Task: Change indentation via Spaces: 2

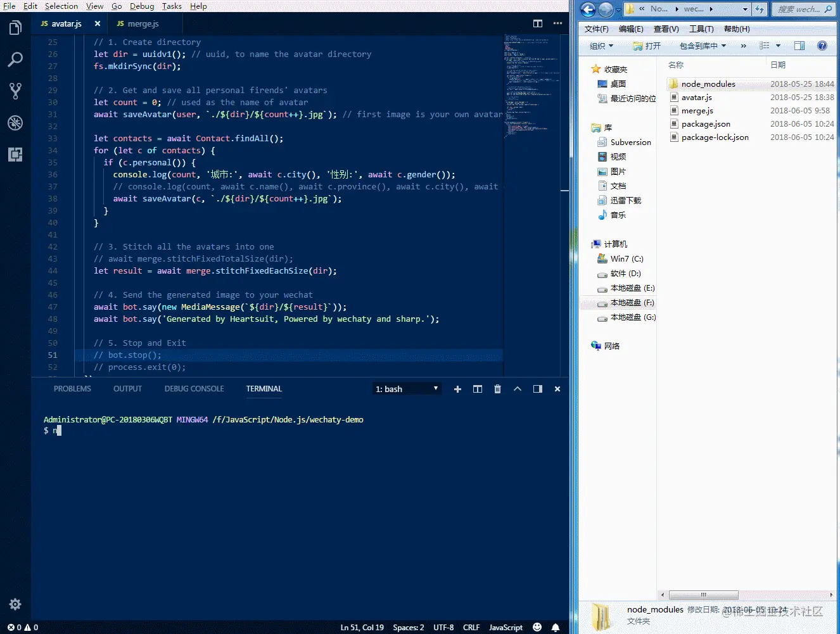Action: pos(409,628)
